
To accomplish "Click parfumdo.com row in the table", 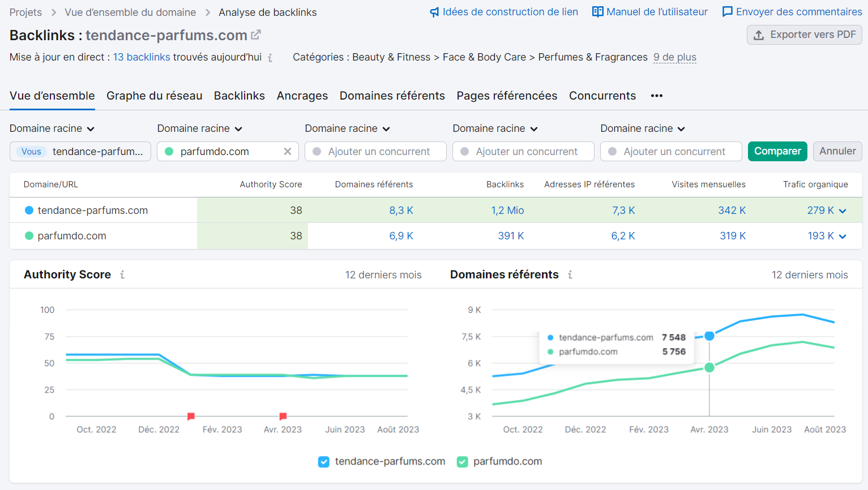I will (x=436, y=236).
